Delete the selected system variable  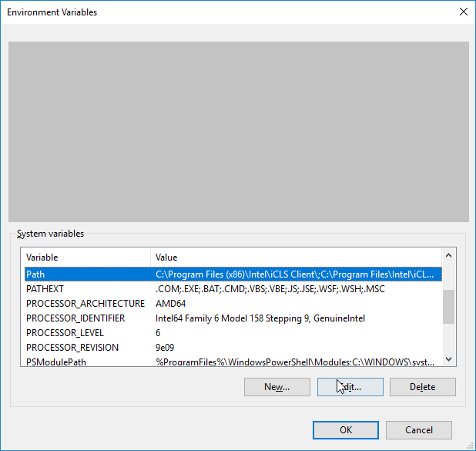[423, 386]
